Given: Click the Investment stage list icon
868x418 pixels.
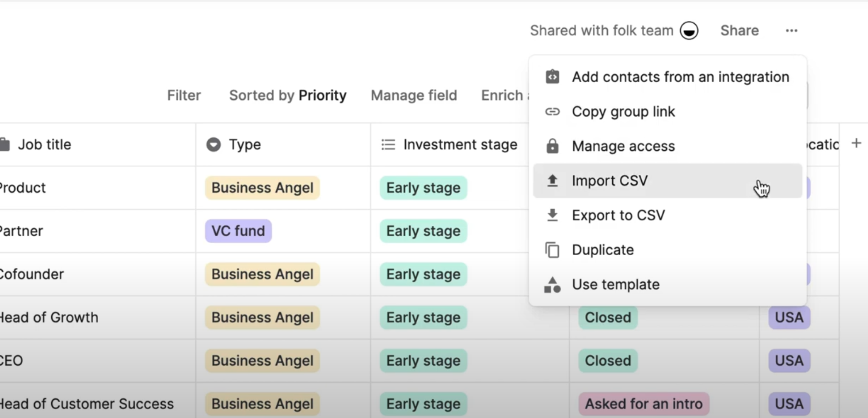Looking at the screenshot, I should [388, 145].
